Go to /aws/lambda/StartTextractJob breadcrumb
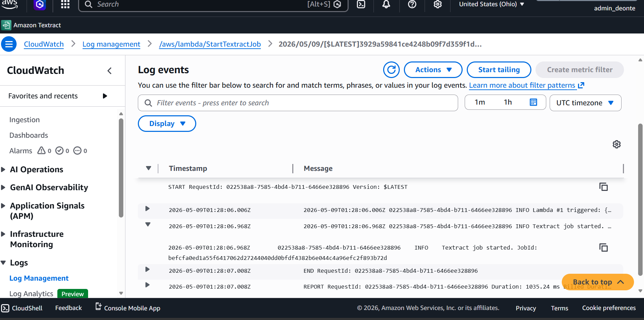The image size is (644, 320). click(210, 44)
